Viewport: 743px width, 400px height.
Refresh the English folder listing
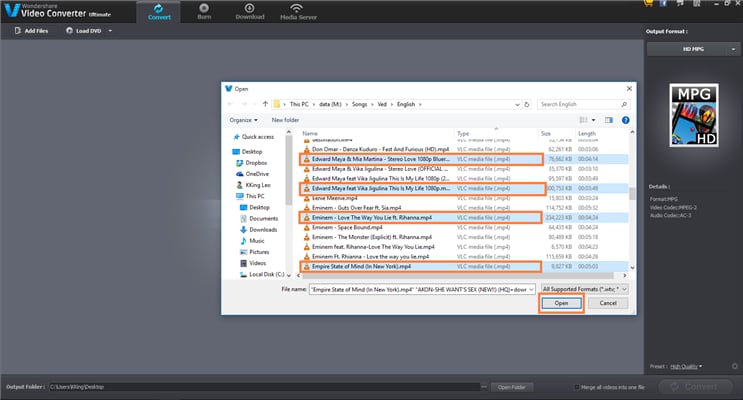click(526, 104)
